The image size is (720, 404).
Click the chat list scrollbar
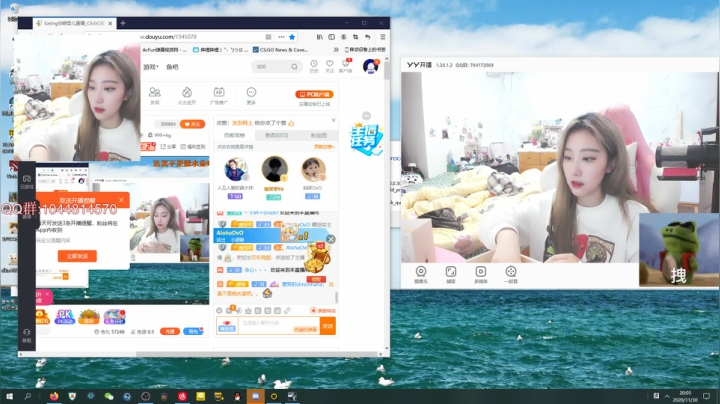pos(337,297)
